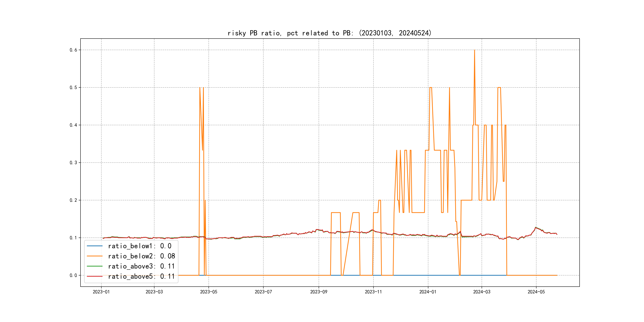
Task: Click the green ratio_above3 legend line
Action: 94,266
